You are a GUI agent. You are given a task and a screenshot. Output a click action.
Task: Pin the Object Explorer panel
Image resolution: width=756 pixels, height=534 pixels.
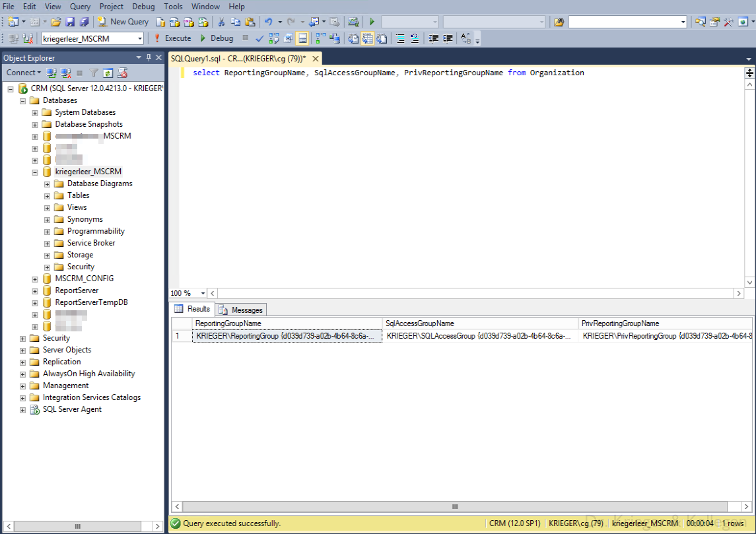coord(149,57)
